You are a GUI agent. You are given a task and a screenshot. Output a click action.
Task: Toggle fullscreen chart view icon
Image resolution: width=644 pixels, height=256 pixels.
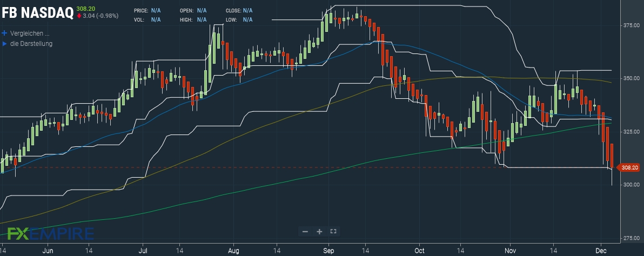(333, 231)
